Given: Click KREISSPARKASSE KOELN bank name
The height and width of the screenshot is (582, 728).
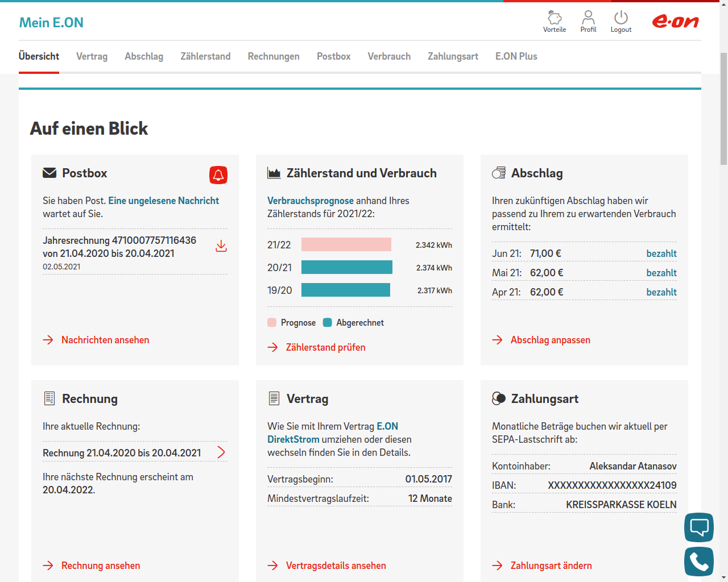Looking at the screenshot, I should tap(621, 505).
